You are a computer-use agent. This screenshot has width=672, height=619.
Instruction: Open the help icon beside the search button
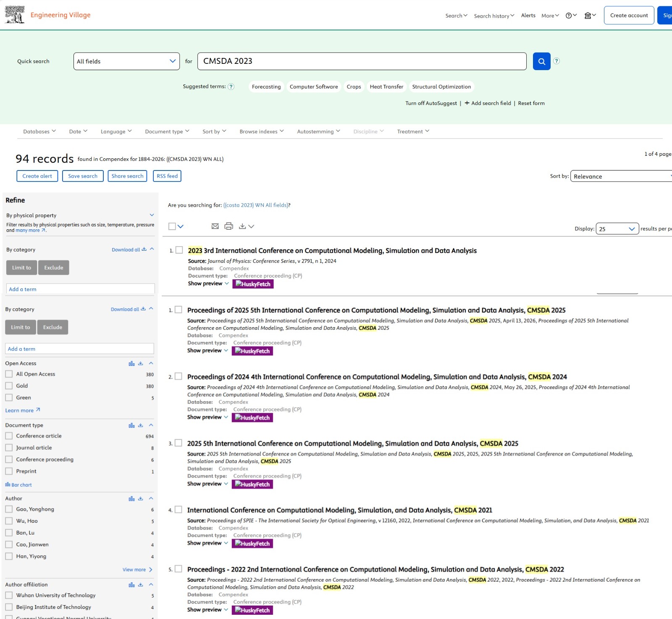click(x=556, y=61)
